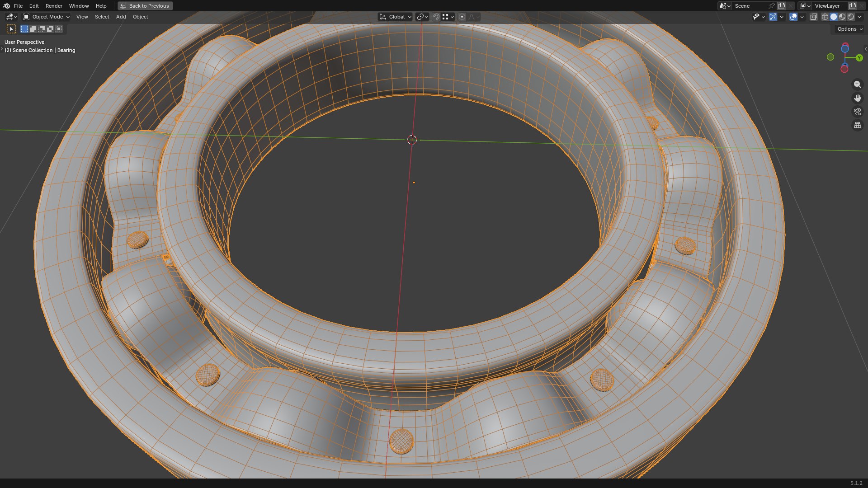The width and height of the screenshot is (868, 488).
Task: Toggle the snap magnet
Action: (436, 17)
